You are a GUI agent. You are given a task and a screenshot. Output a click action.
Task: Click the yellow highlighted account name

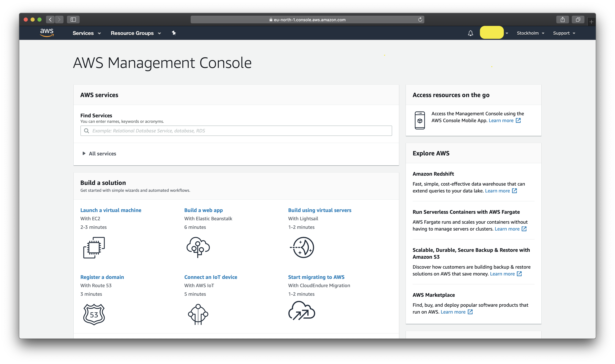click(x=492, y=32)
